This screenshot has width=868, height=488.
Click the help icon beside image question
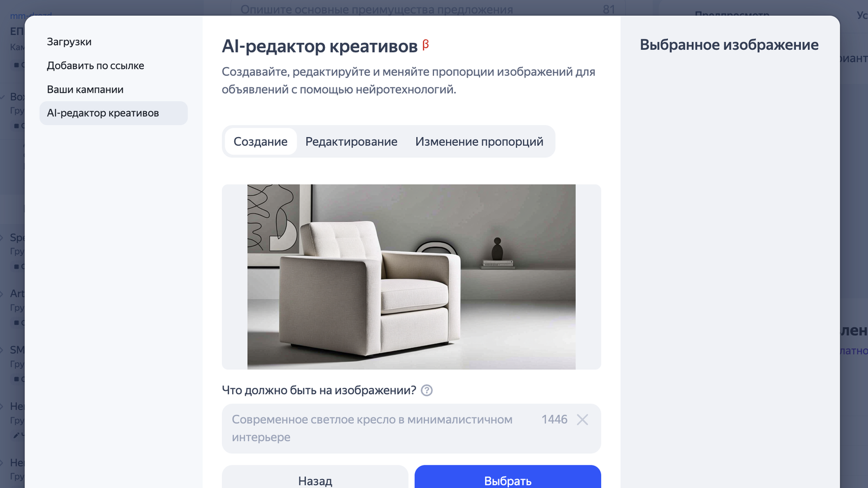[427, 390]
